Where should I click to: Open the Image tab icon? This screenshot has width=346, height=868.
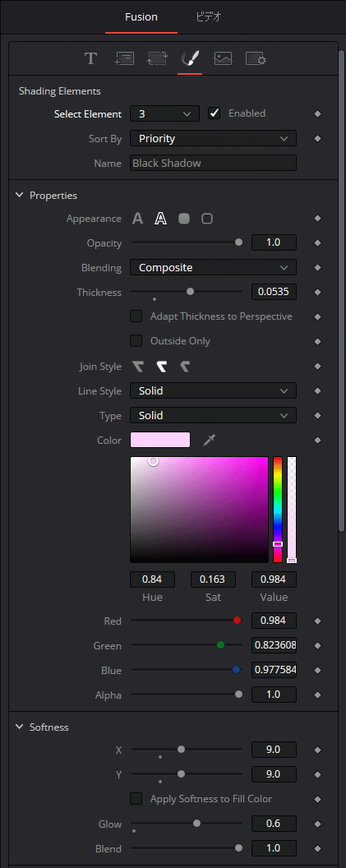(x=223, y=58)
